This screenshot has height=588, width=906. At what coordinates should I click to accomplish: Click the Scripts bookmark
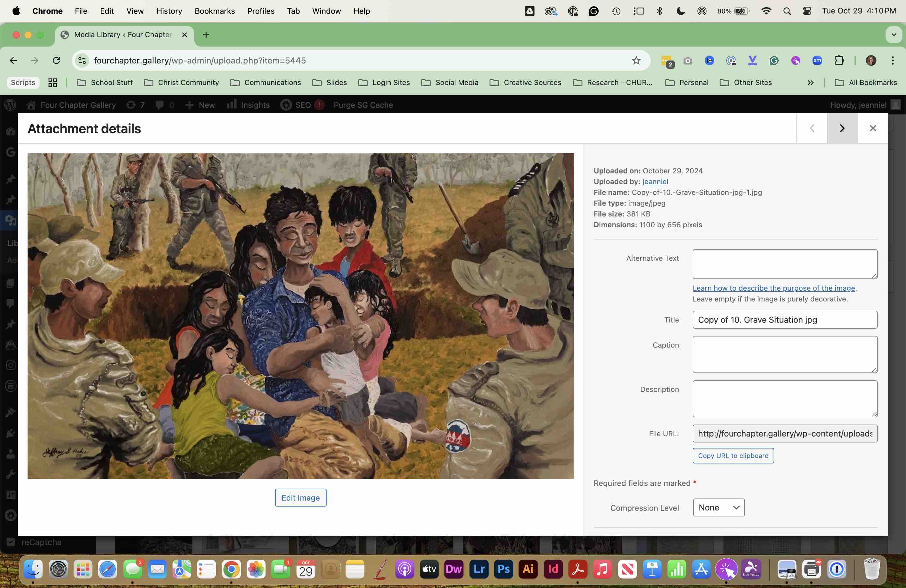(23, 83)
